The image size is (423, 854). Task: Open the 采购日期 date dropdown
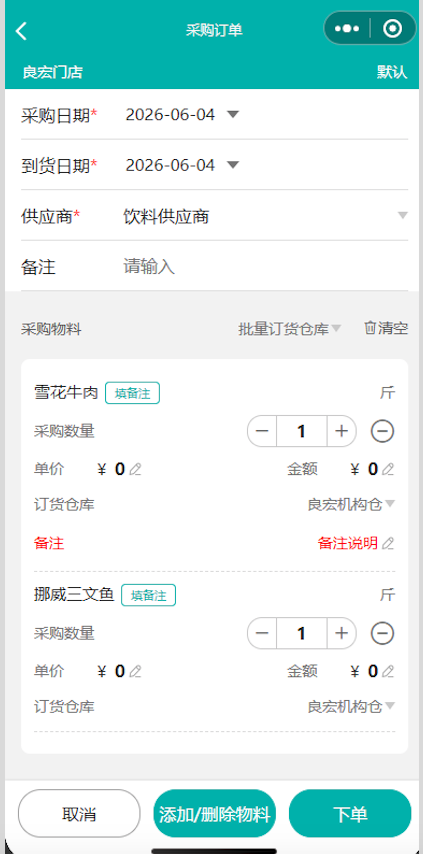click(233, 114)
